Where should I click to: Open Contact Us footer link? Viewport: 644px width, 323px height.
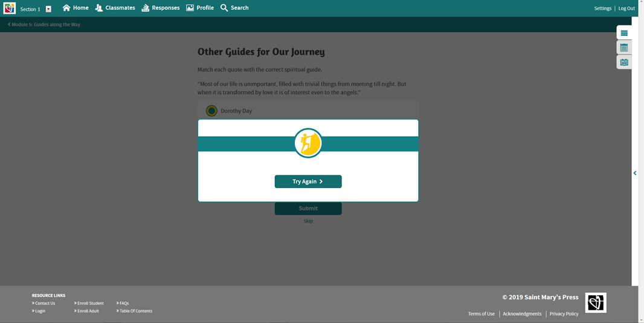43,303
